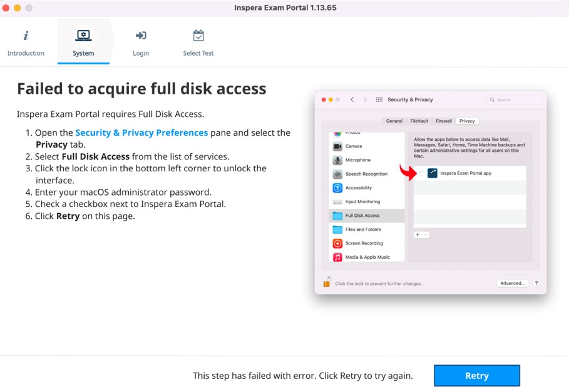This screenshot has height=392, width=569.
Task: Click the minus button under the app list
Action: point(426,235)
